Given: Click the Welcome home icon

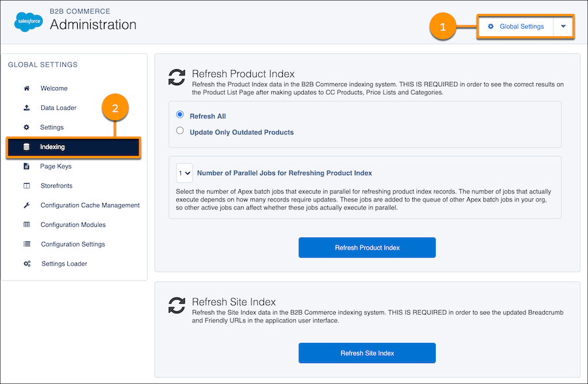Looking at the screenshot, I should [x=27, y=88].
